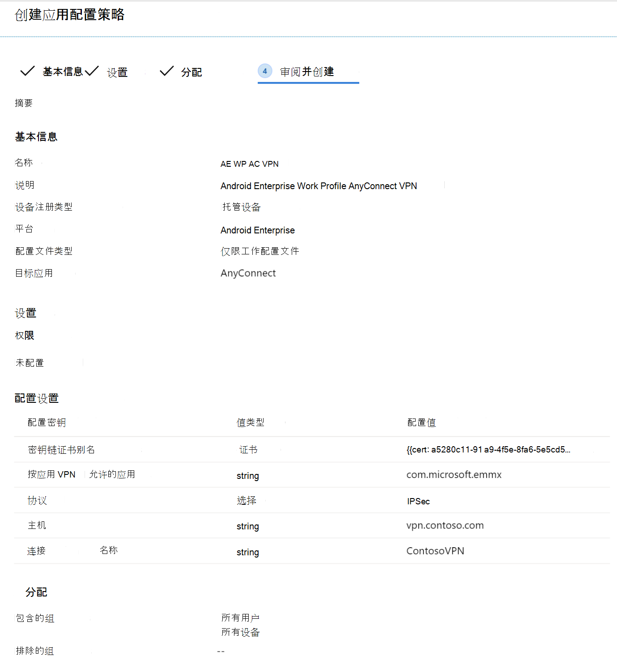
Task: Click the 未配置 permissions text
Action: (30, 363)
